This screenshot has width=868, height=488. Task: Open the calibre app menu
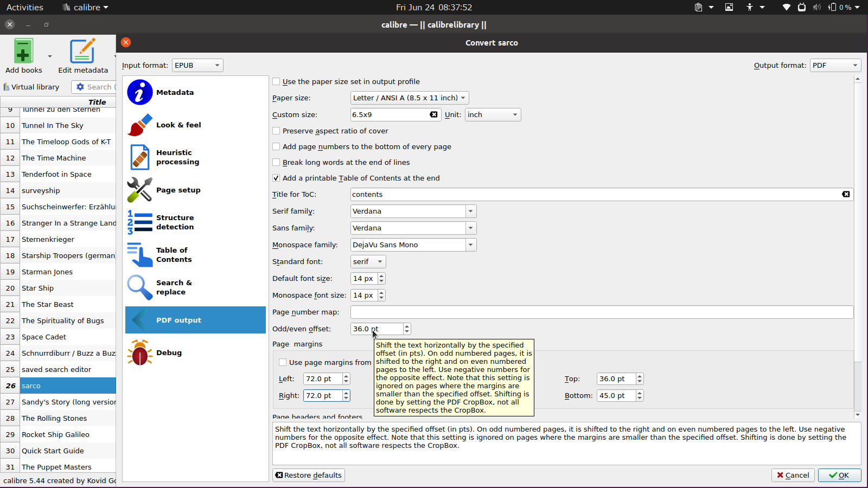pos(85,7)
